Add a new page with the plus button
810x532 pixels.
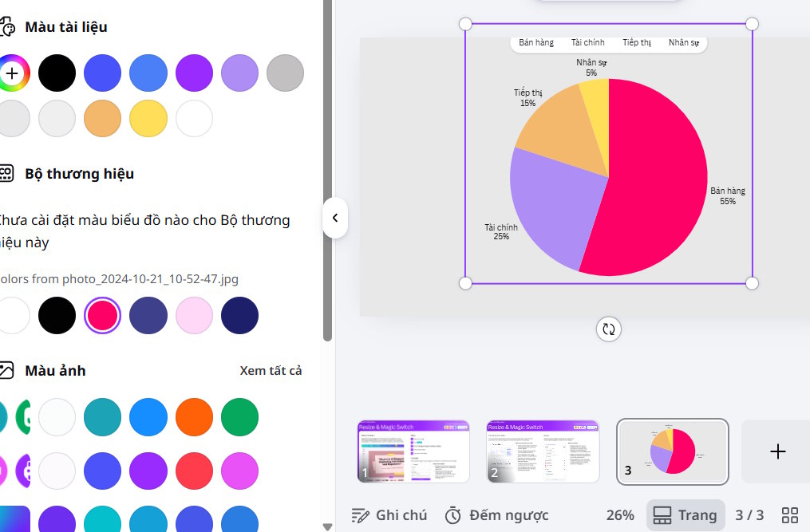coord(776,451)
